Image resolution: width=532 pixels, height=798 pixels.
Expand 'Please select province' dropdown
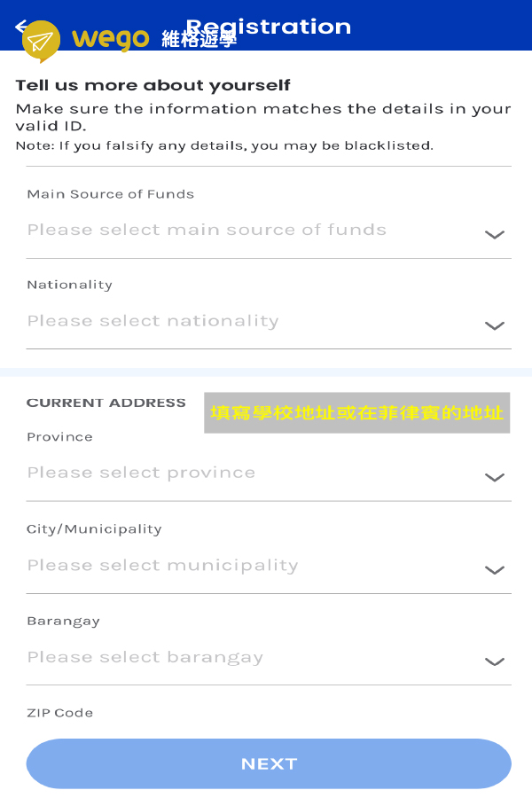coord(141,473)
